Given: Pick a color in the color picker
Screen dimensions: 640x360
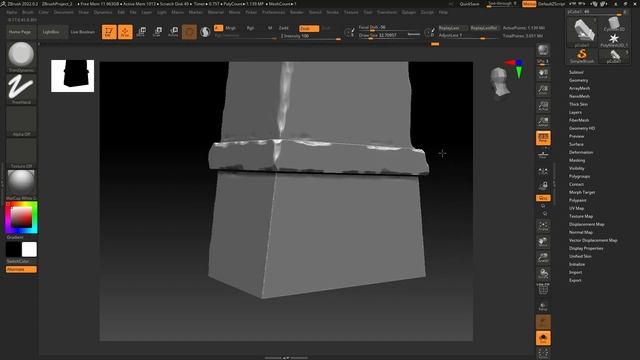Looking at the screenshot, I should point(21,217).
